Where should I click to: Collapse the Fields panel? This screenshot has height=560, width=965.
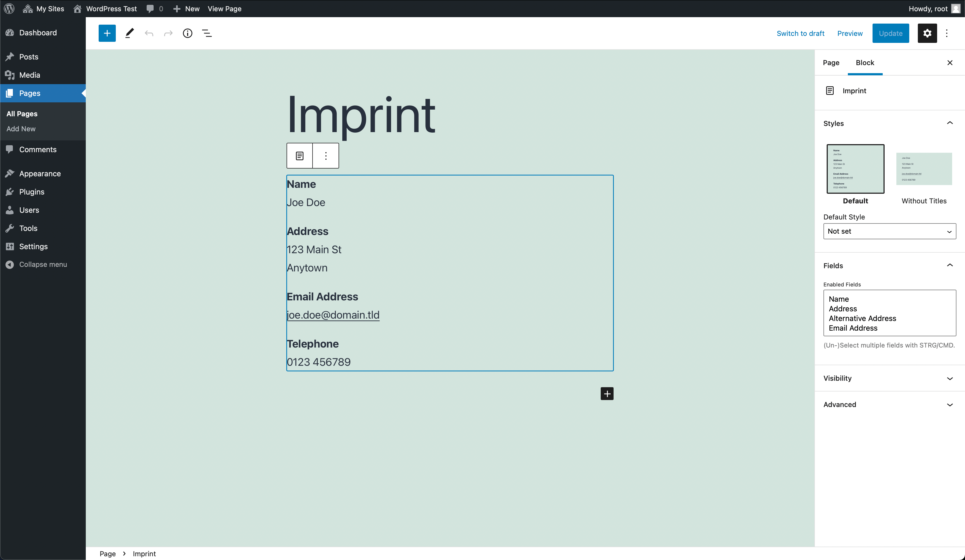[x=890, y=266]
